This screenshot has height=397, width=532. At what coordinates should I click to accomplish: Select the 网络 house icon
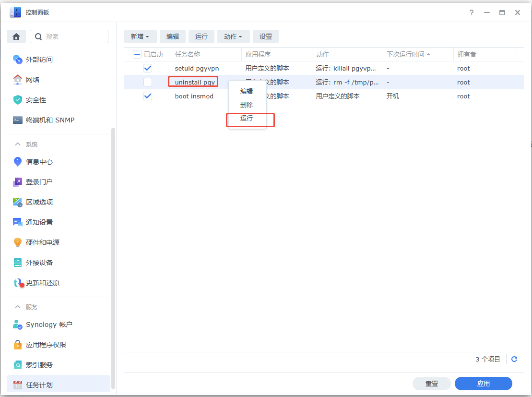[x=18, y=80]
